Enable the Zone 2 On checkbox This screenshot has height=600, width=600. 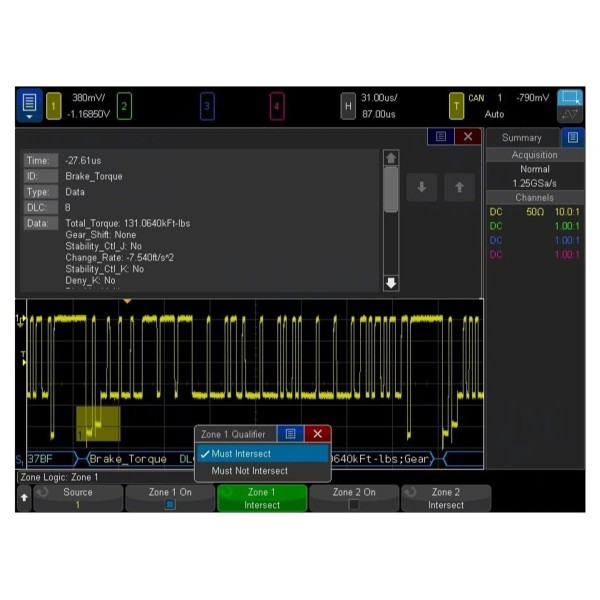click(353, 505)
